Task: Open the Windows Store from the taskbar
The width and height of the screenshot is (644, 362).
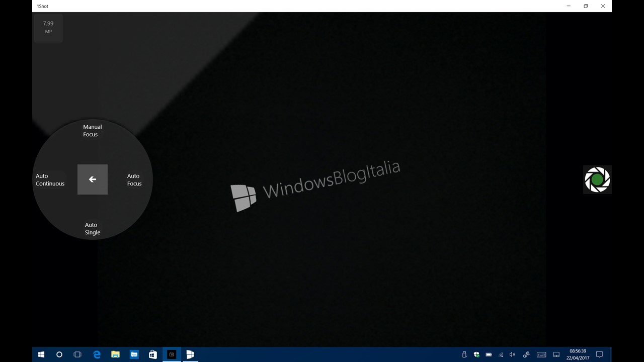Action: coord(152,354)
